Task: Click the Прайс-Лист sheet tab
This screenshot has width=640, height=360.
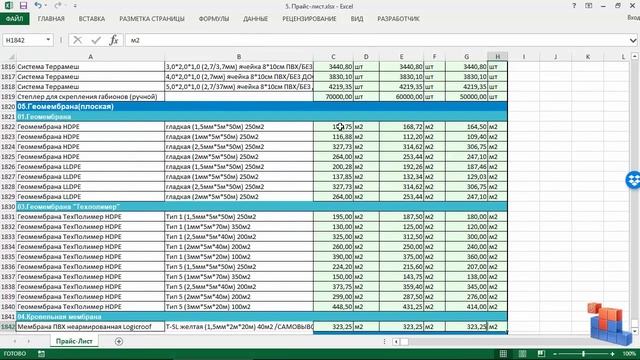Action: [x=74, y=341]
